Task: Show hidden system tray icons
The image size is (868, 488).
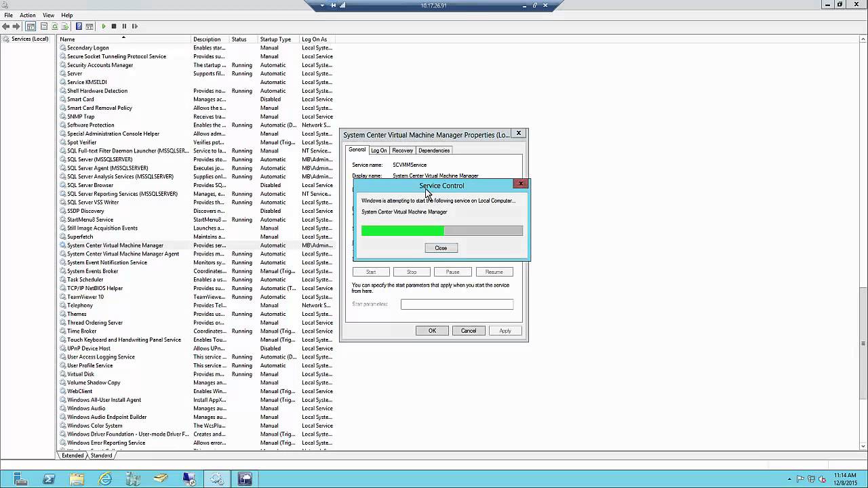Action: coord(789,479)
